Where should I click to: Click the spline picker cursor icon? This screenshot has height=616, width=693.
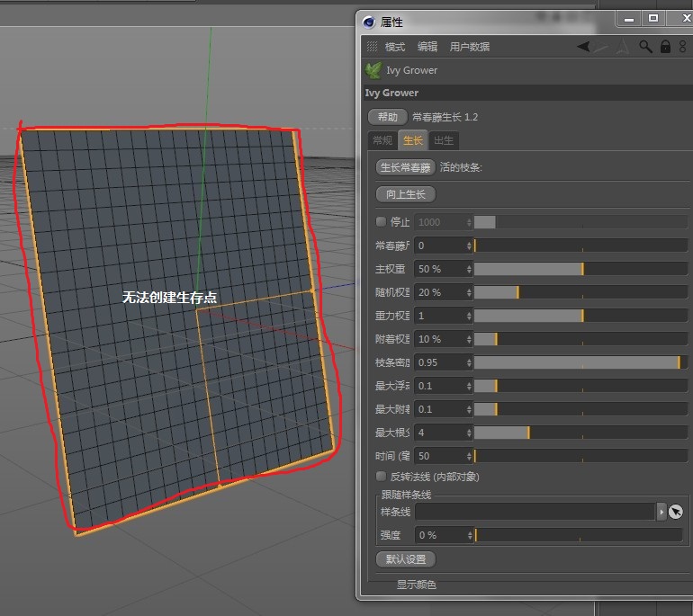(x=675, y=512)
